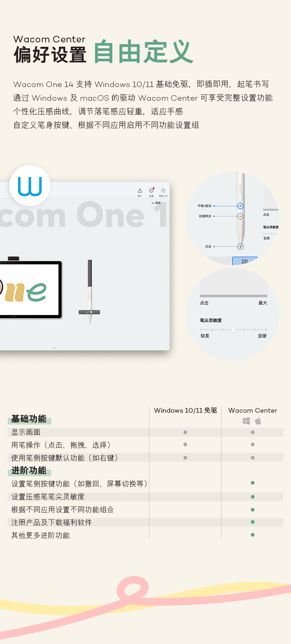Screen dimensions: 291x644
Task: Select the 设置压感笔笔尖灵敏度 row
Action: click(x=145, y=497)
